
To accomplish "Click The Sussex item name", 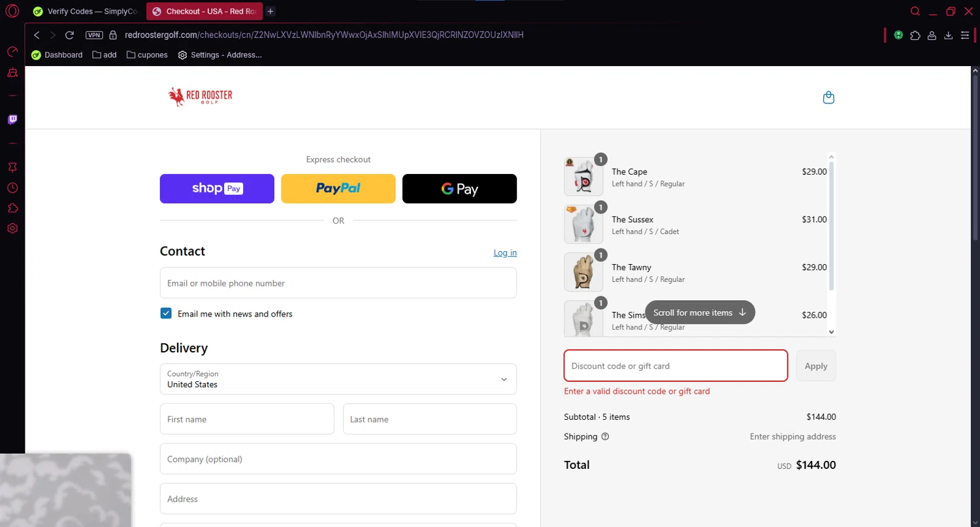I will [x=632, y=220].
